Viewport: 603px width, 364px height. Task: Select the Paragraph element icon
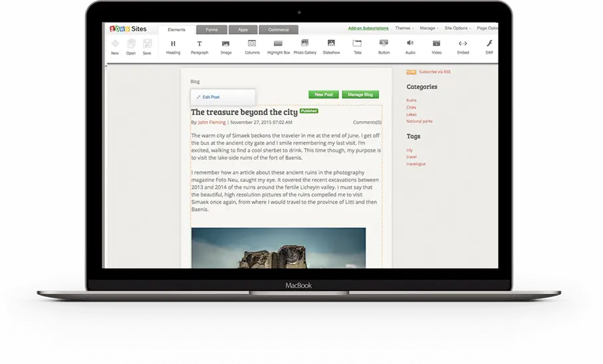click(199, 43)
